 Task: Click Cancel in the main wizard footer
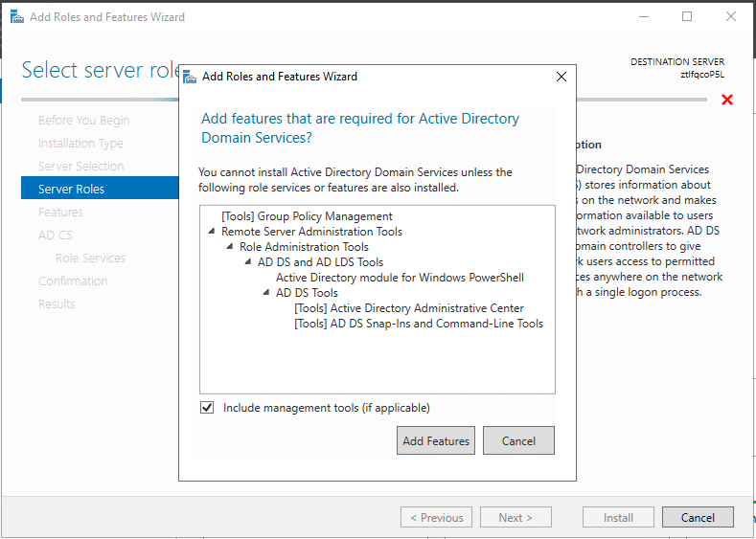point(698,518)
